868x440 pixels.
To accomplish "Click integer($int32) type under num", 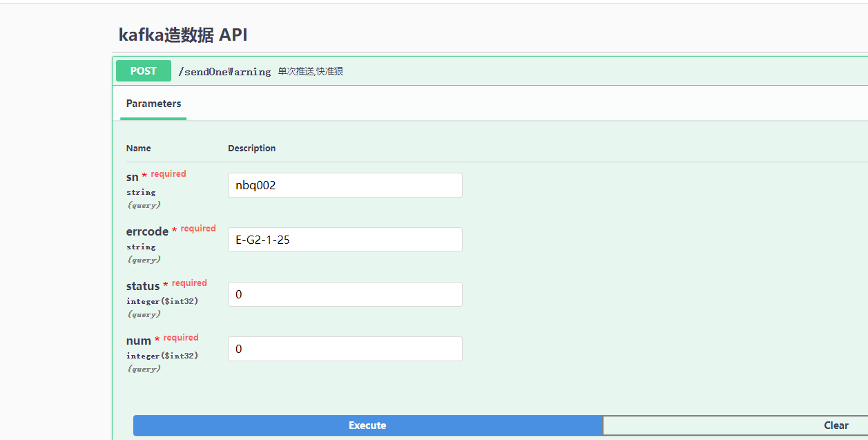I will tap(162, 356).
